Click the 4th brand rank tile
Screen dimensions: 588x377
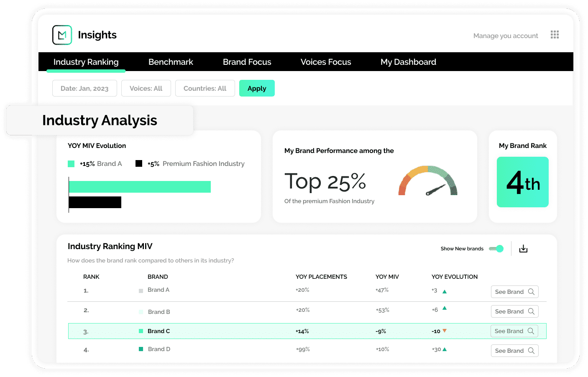[x=523, y=182]
